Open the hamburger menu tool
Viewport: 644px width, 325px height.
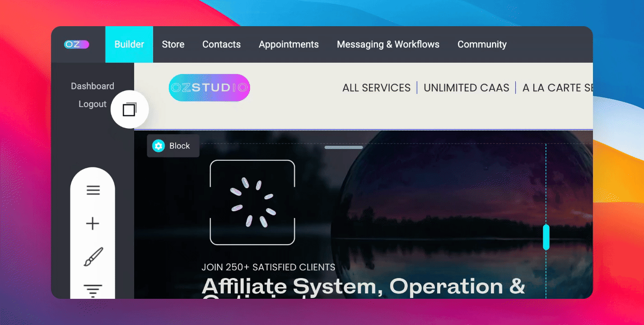[93, 190]
